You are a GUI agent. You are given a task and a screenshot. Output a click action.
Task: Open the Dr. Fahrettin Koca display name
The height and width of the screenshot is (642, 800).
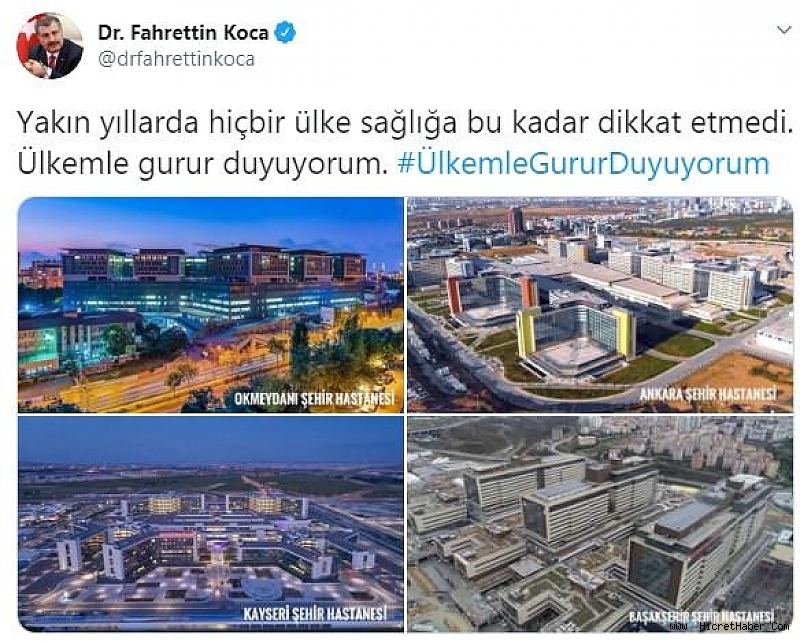click(x=183, y=33)
